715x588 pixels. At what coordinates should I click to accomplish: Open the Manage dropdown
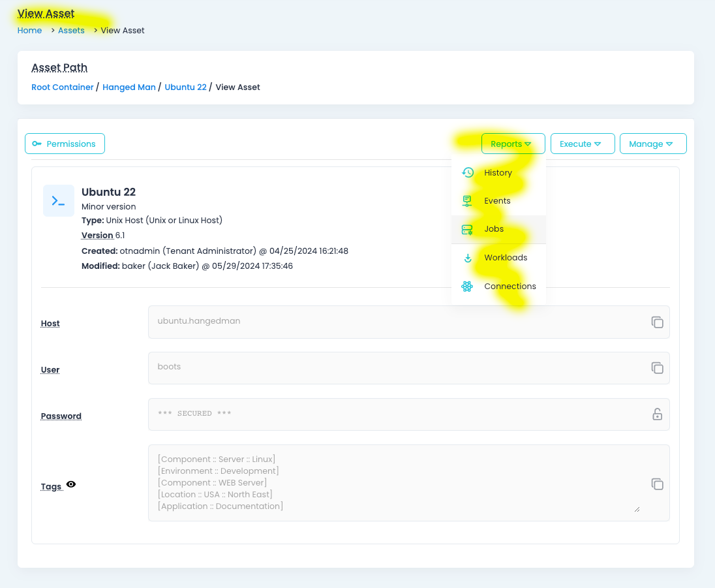[x=653, y=144]
